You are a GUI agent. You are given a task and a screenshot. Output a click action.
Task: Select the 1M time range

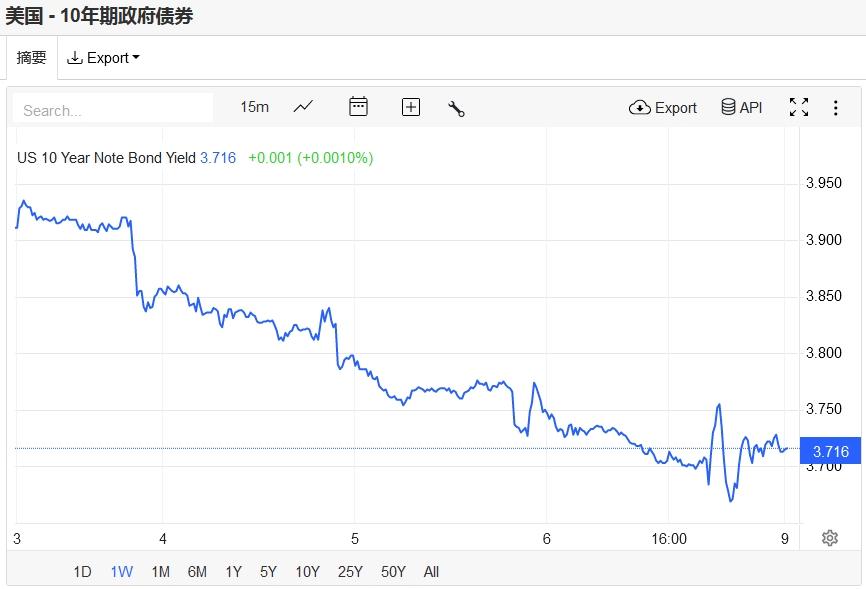tap(160, 572)
